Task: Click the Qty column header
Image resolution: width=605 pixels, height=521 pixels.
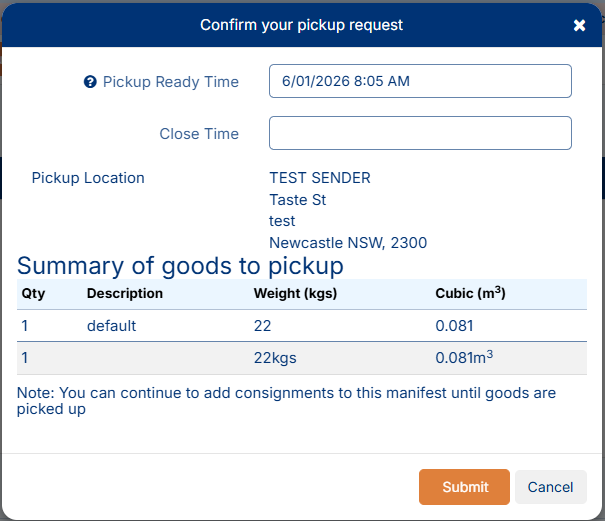Action: 33,294
